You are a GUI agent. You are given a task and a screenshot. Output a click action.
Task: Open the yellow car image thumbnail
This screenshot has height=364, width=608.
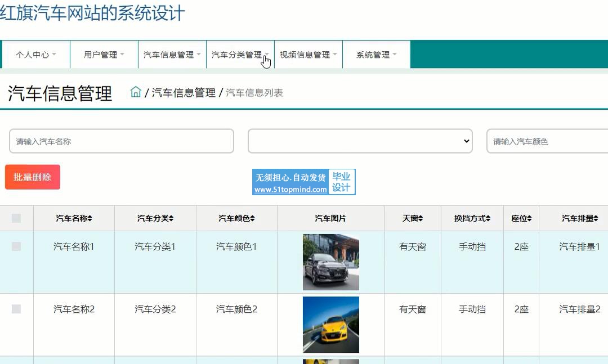click(x=331, y=325)
